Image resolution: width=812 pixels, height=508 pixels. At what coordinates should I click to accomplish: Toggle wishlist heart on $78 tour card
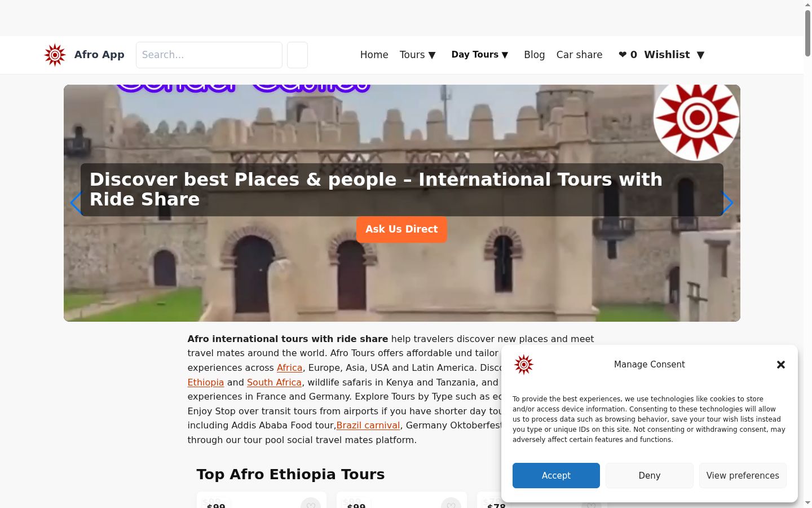click(x=591, y=504)
